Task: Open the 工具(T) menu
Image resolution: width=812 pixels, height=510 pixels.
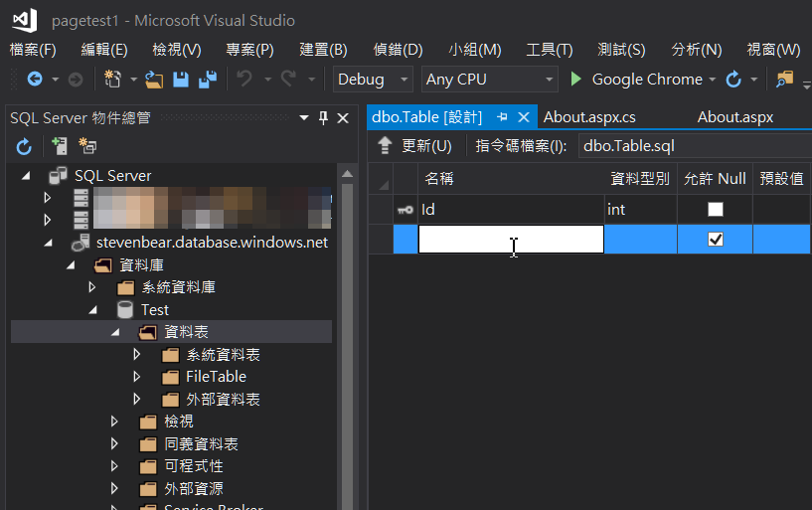Action: (x=550, y=50)
